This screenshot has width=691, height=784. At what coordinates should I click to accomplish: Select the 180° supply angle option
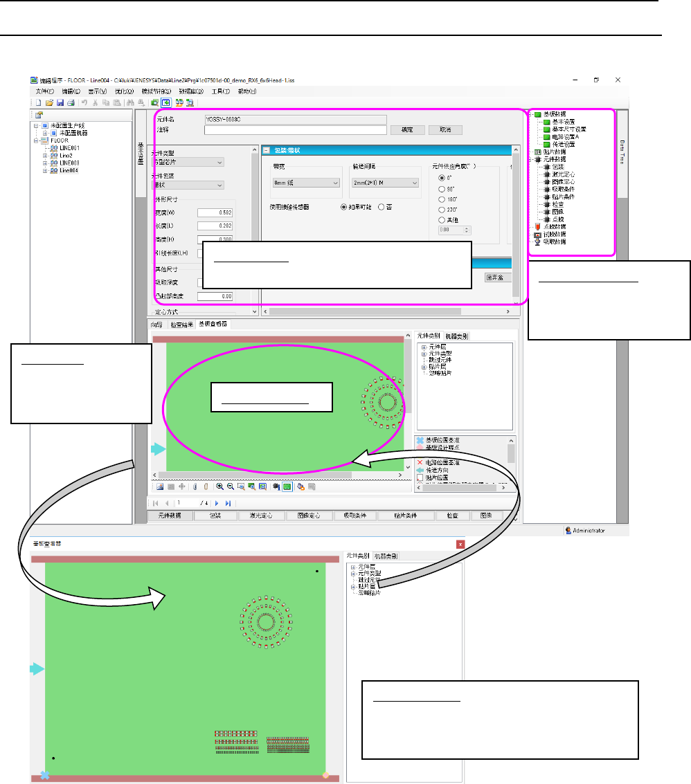[442, 199]
